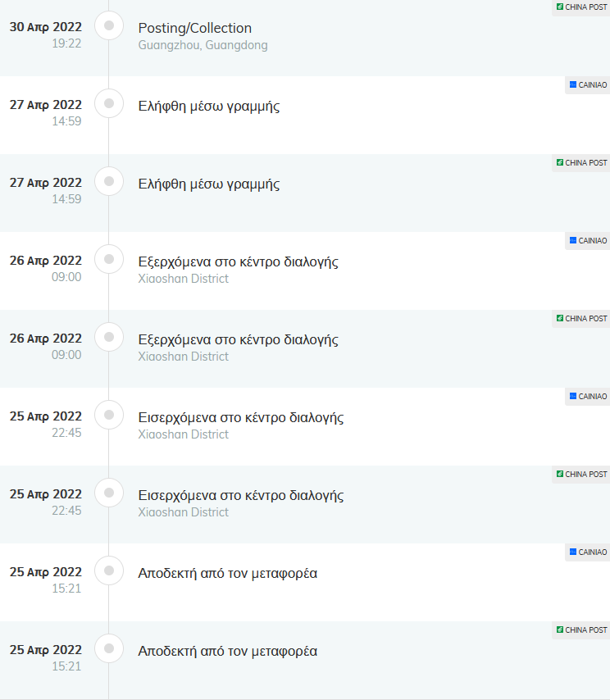Click first Αποδεκτή από τον μεταφορέα text
610x700 pixels.
coord(228,573)
